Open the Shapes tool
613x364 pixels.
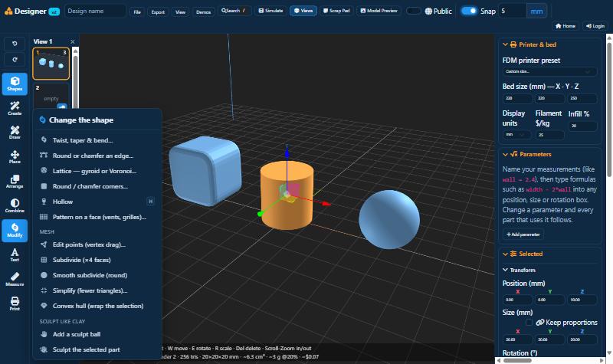15,84
